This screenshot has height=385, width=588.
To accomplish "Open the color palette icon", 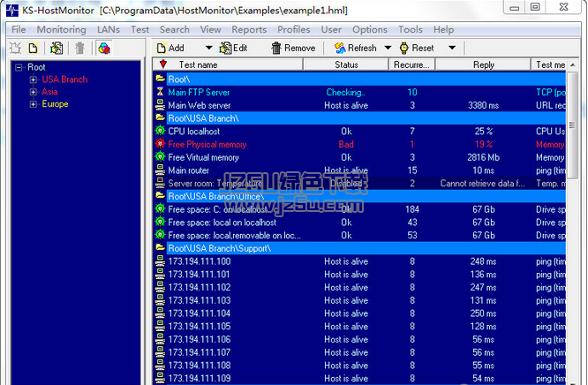I will coord(104,48).
